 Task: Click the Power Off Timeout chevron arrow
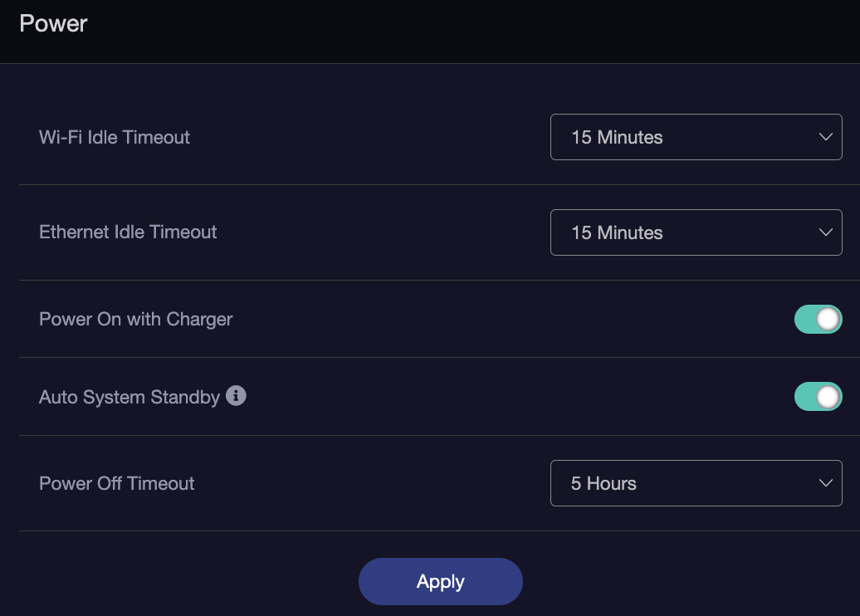825,483
